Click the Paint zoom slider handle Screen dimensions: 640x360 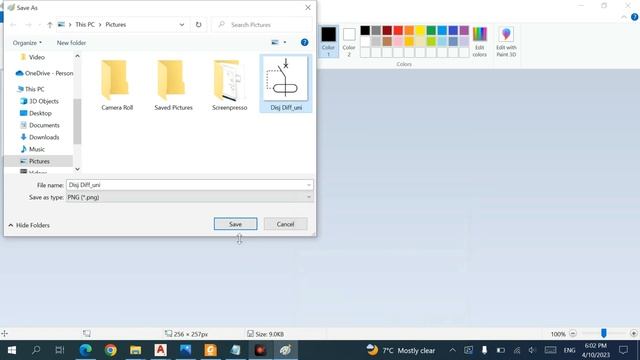click(x=604, y=333)
